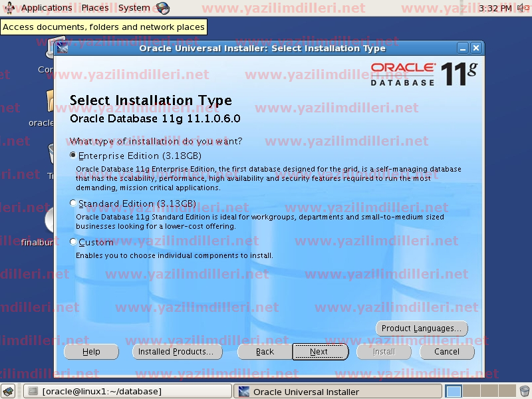The image size is (532, 399).
Task: Click the Next button
Action: click(319, 352)
